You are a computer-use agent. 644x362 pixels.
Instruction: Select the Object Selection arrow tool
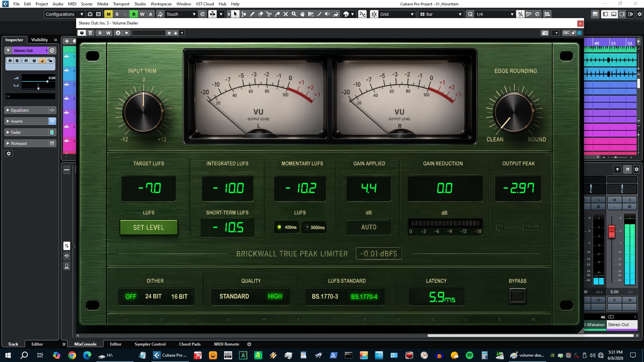[235, 14]
